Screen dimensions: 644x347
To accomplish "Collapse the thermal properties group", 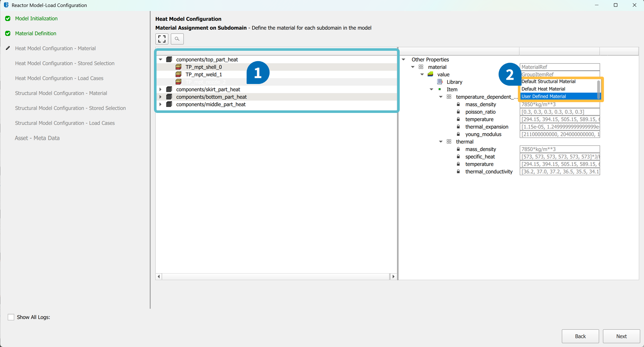I will coord(441,142).
